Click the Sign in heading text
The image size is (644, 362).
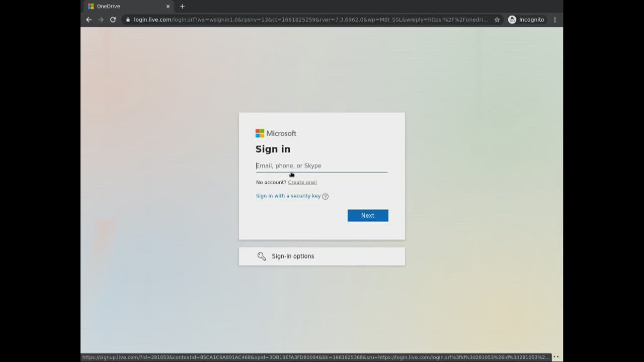coord(273,149)
